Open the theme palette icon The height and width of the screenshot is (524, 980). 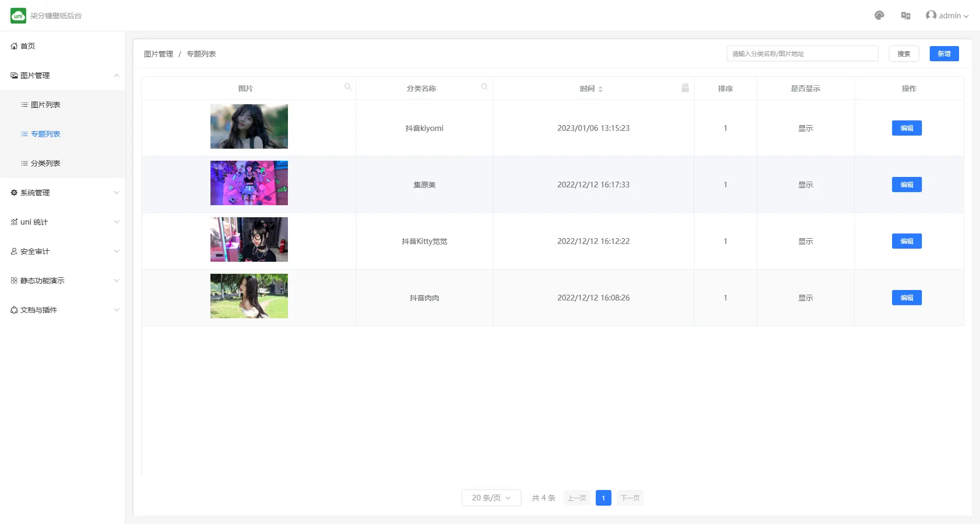pyautogui.click(x=879, y=16)
